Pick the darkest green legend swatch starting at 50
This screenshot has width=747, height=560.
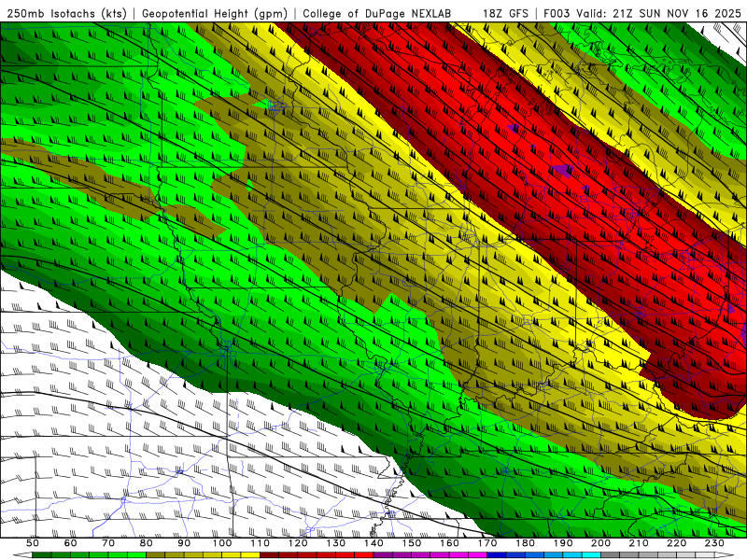pos(42,555)
